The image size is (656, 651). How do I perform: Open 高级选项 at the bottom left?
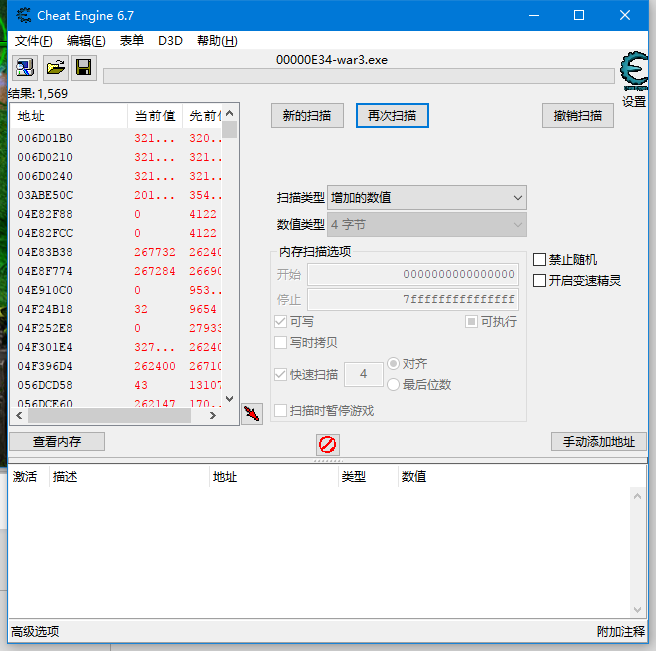(x=35, y=631)
